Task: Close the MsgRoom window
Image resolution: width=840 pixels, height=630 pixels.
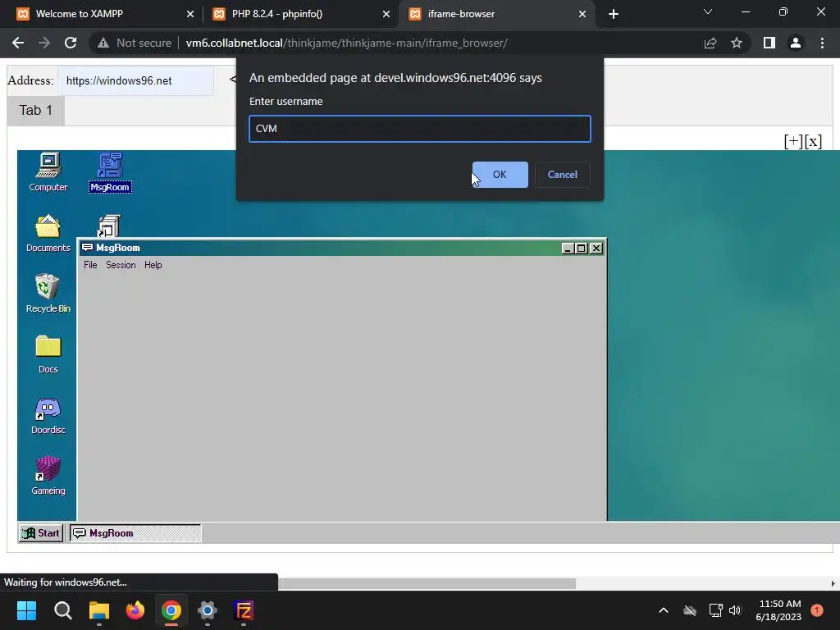Action: (x=596, y=248)
